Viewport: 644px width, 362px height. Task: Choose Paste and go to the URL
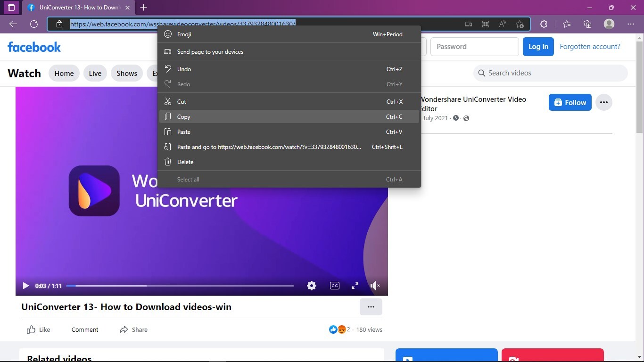(x=289, y=147)
